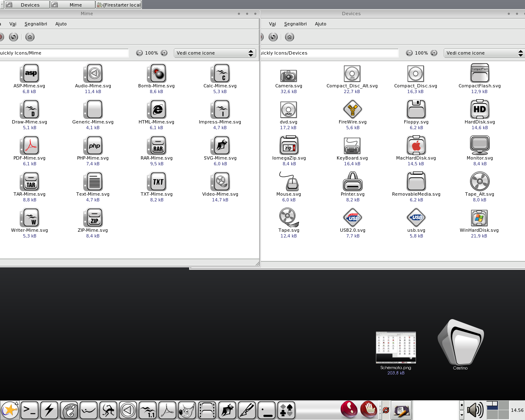Click the Home button in Mime window
The width and height of the screenshot is (525, 420).
click(30, 37)
